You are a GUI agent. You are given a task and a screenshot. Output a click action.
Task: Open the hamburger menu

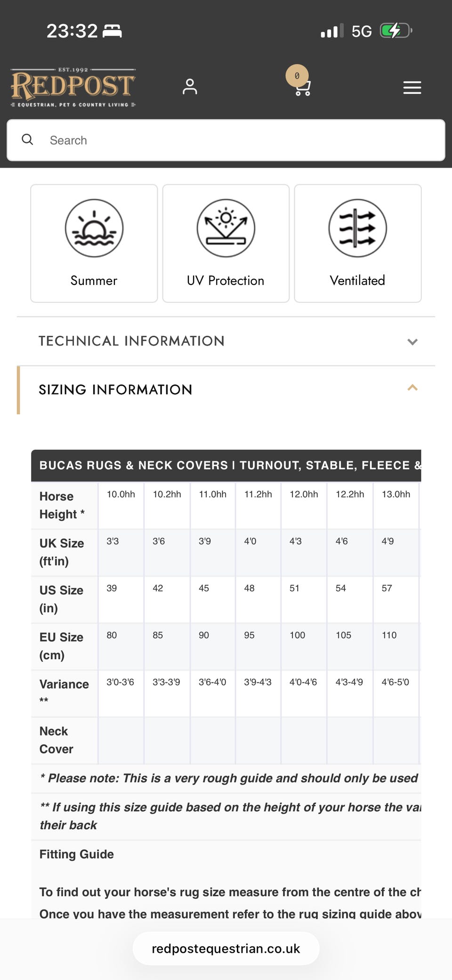click(412, 88)
